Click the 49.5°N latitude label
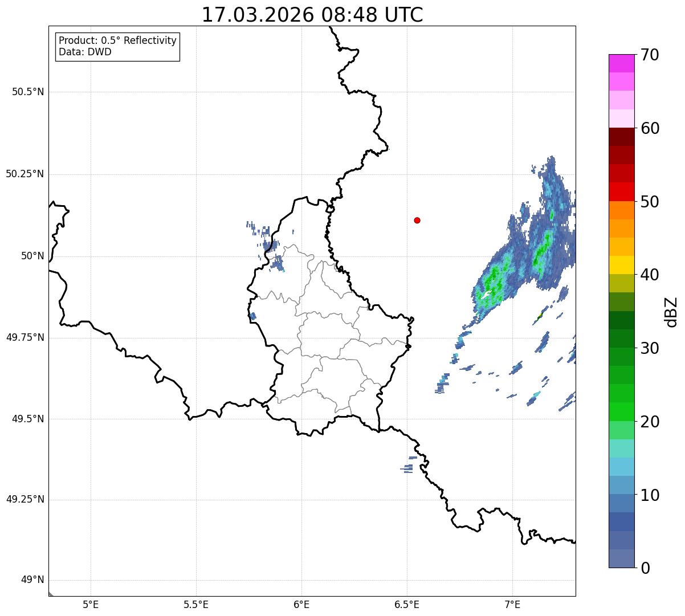The height and width of the screenshot is (616, 685). [x=28, y=419]
